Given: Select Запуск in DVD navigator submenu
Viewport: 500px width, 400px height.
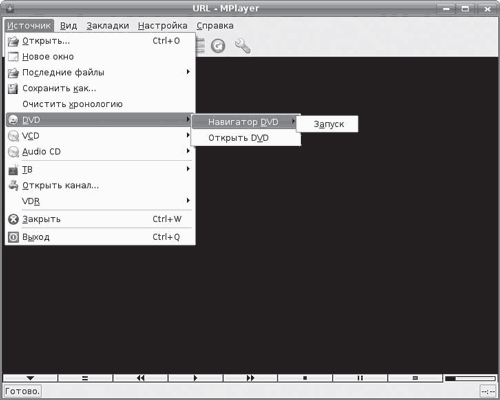Looking at the screenshot, I should click(x=328, y=124).
